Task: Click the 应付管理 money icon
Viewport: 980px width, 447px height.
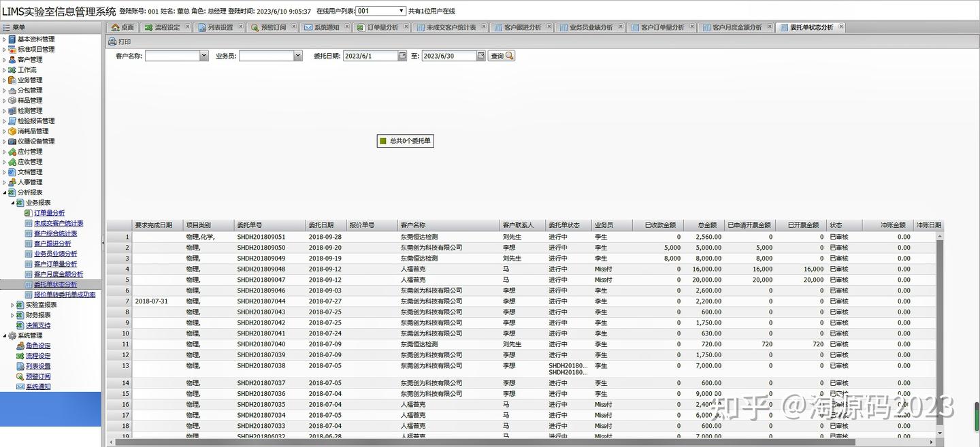Action: 12,152
